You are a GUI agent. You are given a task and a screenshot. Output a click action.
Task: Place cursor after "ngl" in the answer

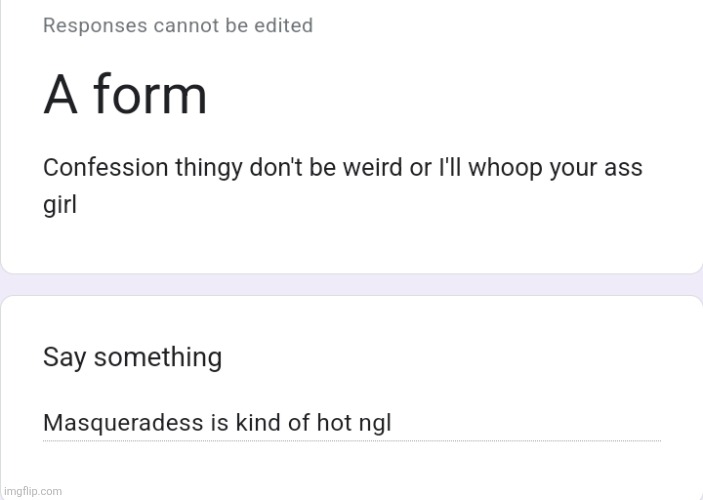coord(393,423)
